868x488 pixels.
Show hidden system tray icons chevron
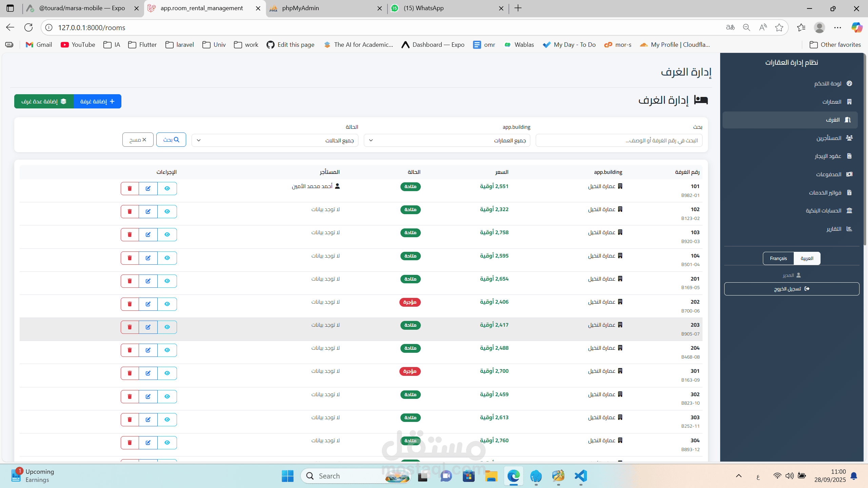(x=739, y=476)
